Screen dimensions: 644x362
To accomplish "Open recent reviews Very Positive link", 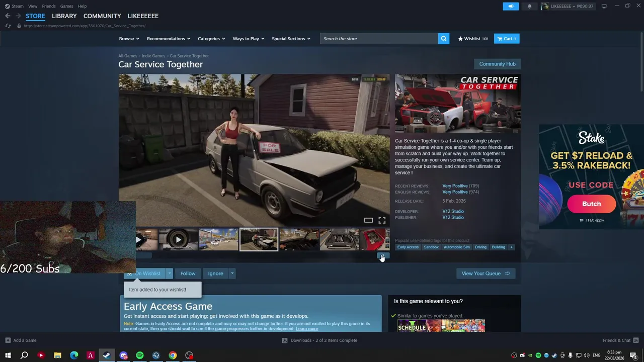I will pos(455,186).
